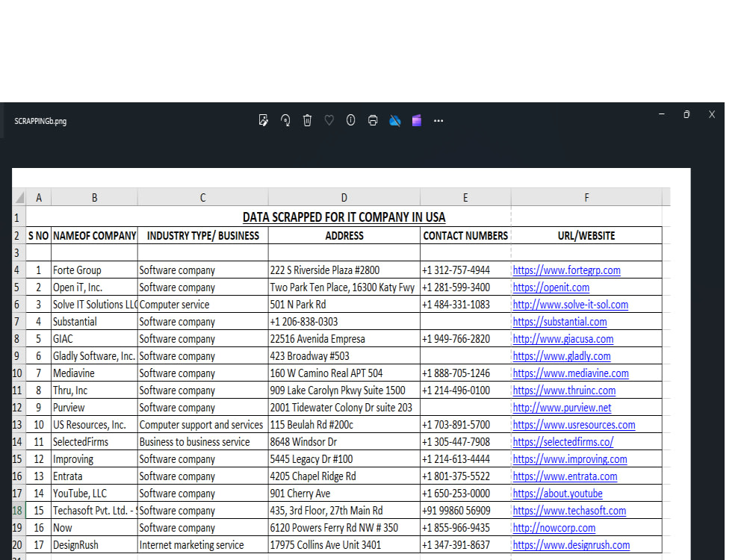Open the See more ellipsis menu
This screenshot has width=747, height=560.
438,120
